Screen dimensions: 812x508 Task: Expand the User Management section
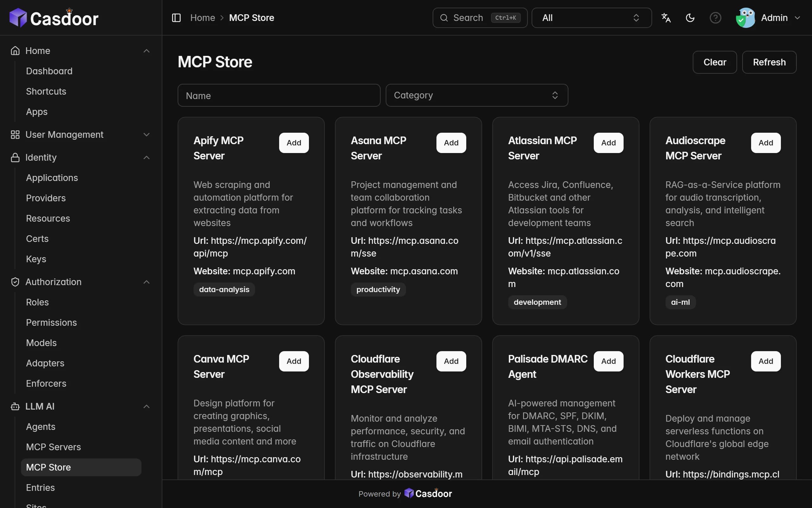tap(146, 135)
